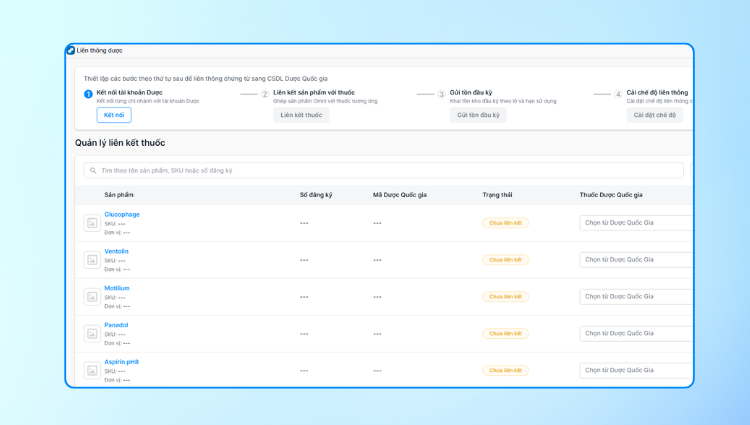This screenshot has height=425, width=750.
Task: Click Glucophage's Chưa liên kết status badge
Action: 506,223
